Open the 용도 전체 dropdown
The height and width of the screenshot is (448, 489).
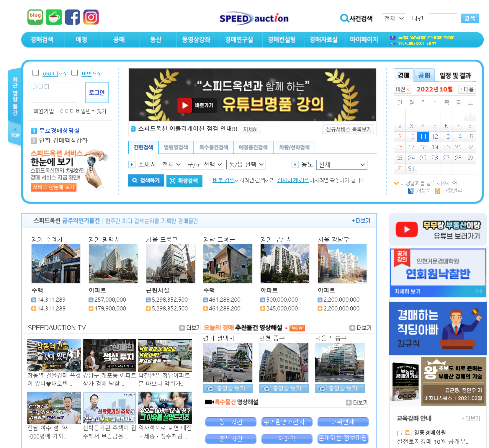tap(341, 164)
